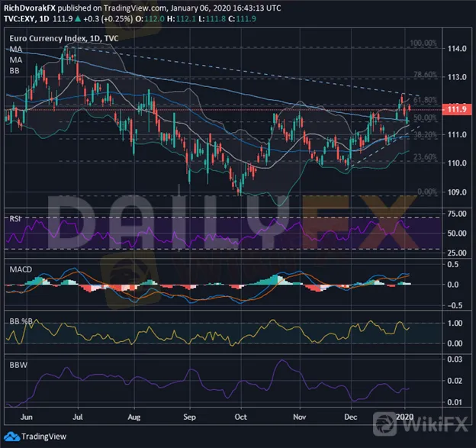Click the red 111.9 current price tag
The image size is (476, 448).
click(457, 109)
